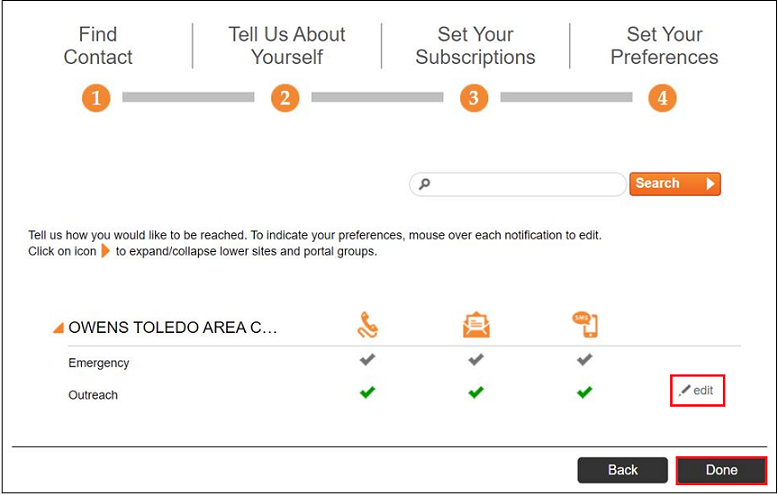Click the step 2 number circle
The height and width of the screenshot is (495, 778).
click(x=285, y=98)
